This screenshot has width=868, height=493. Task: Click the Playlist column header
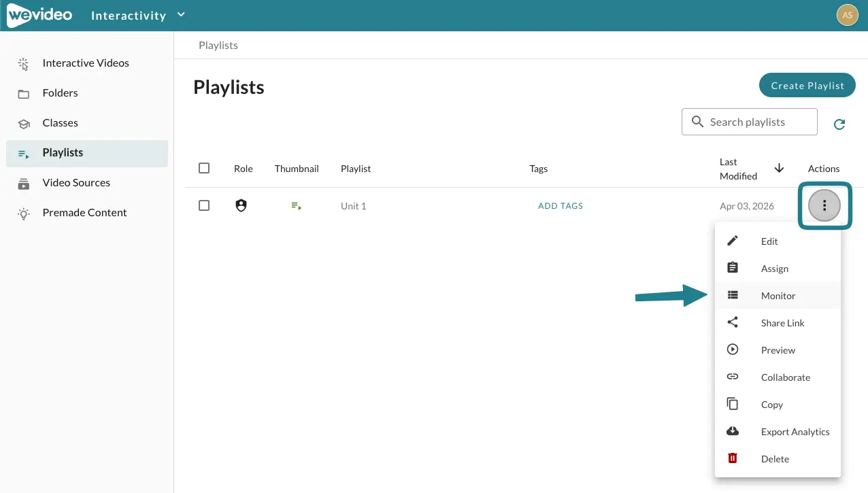(356, 169)
